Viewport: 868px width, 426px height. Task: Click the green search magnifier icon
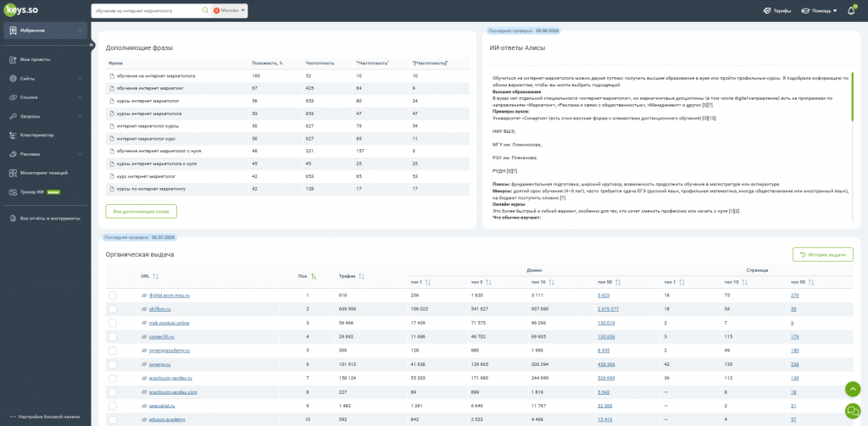point(205,10)
